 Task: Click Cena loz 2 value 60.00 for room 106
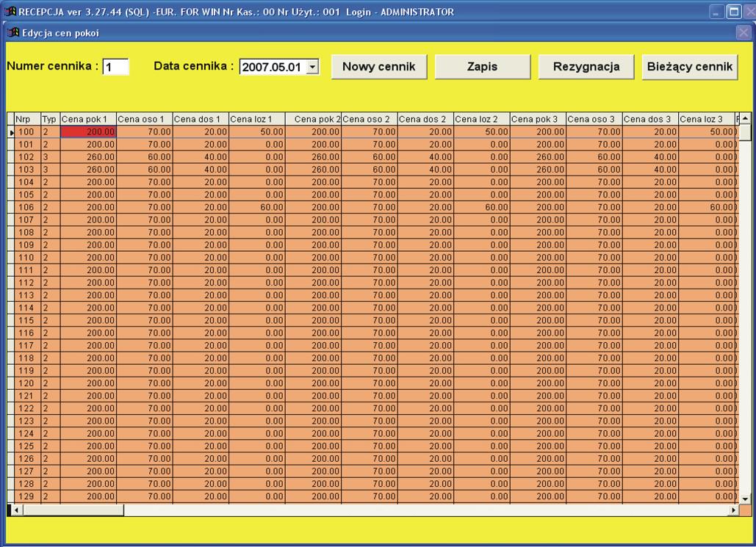pos(482,207)
